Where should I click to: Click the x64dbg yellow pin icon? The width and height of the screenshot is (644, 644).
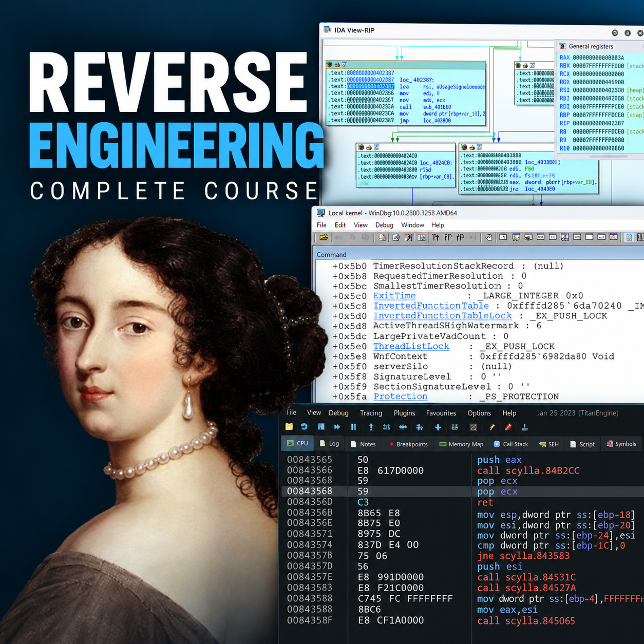[492, 427]
